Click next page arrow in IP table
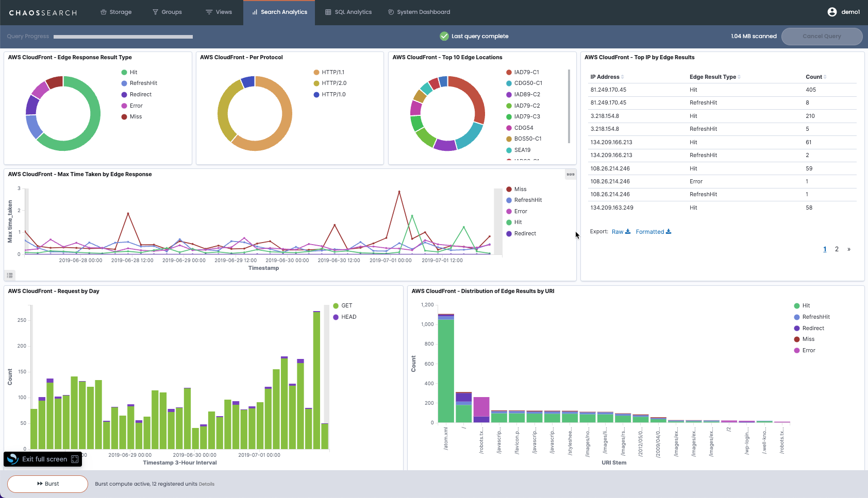Screen dimensions: 868x498 tap(848, 249)
